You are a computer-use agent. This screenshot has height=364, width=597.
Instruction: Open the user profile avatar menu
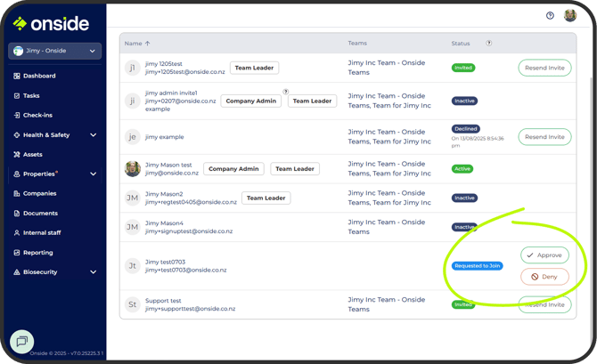coord(570,15)
